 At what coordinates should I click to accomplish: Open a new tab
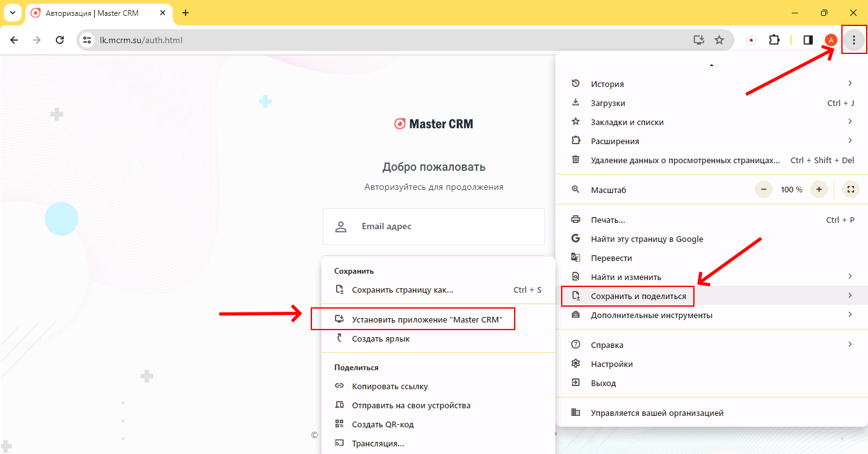click(186, 13)
